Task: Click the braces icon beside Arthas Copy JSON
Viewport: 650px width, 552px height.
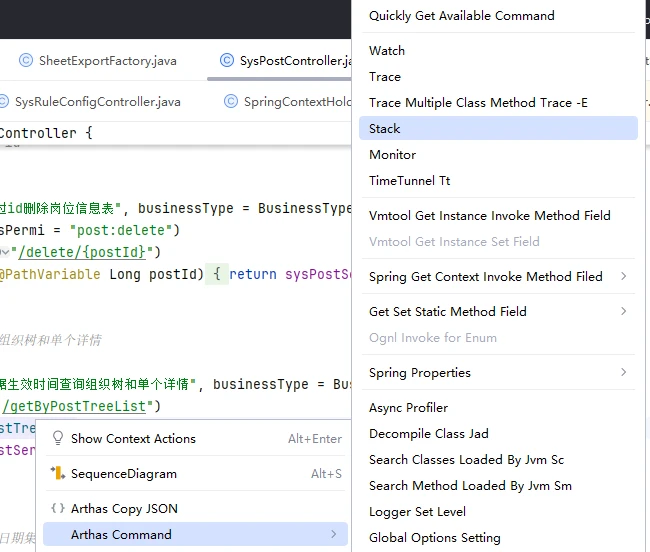Action: [x=58, y=508]
